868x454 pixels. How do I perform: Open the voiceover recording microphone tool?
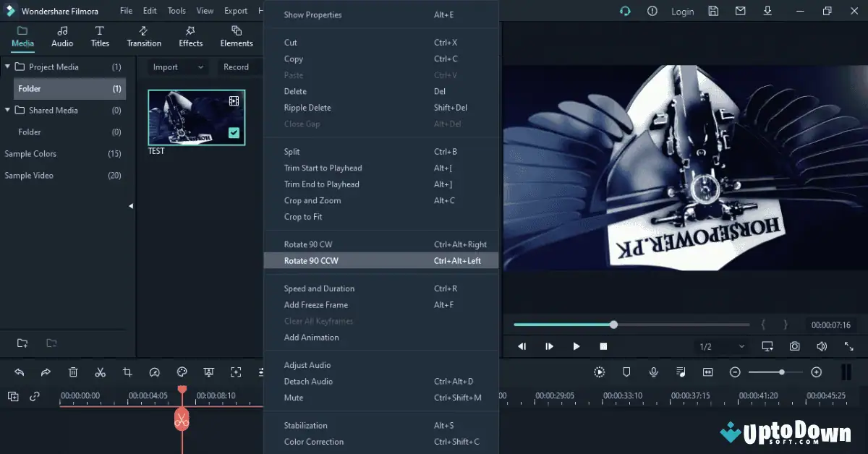click(654, 372)
